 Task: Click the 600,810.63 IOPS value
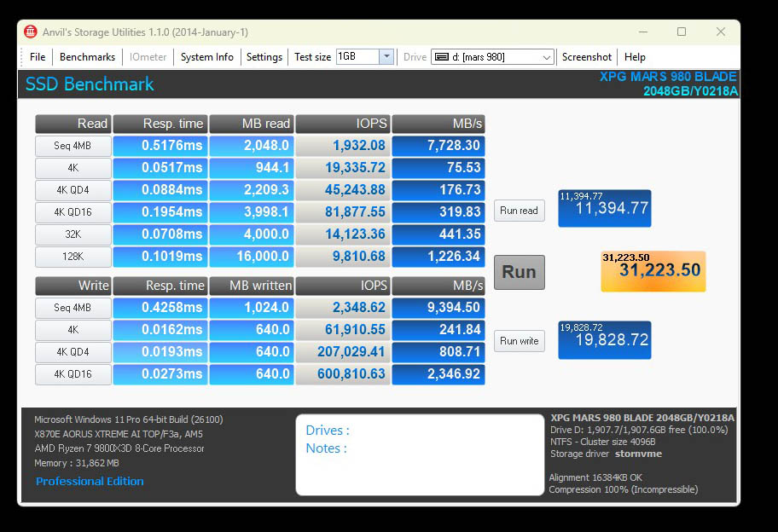(343, 374)
